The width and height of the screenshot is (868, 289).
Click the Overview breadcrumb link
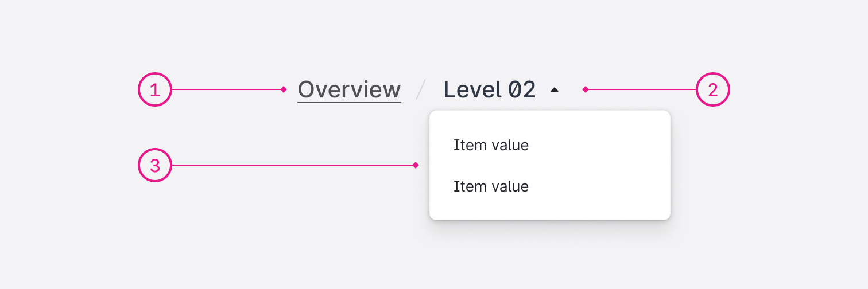pyautogui.click(x=349, y=90)
